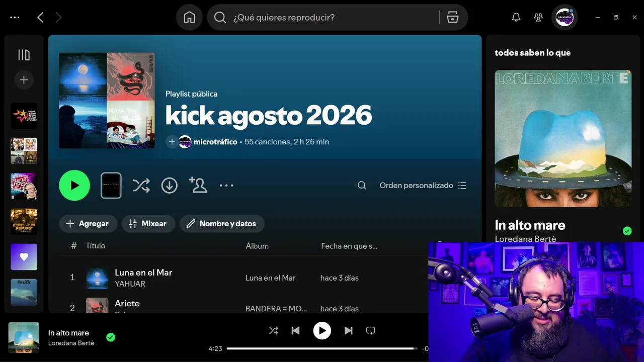644x362 pixels.
Task: Toggle shuffle for this playlist
Action: pos(141,186)
